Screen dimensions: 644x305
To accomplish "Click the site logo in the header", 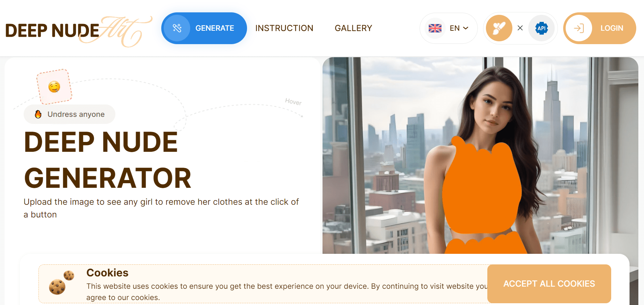I will pyautogui.click(x=78, y=31).
